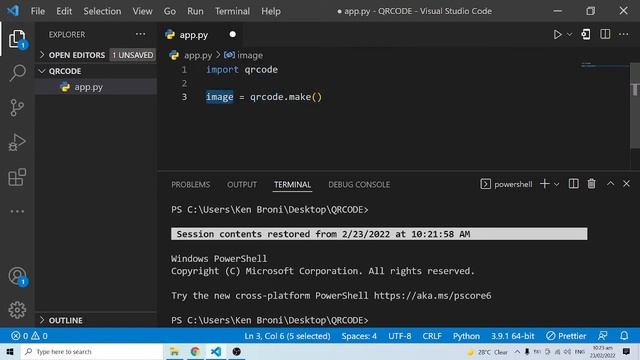640x360 pixels.
Task: Create a new terminal with plus icon
Action: point(544,184)
